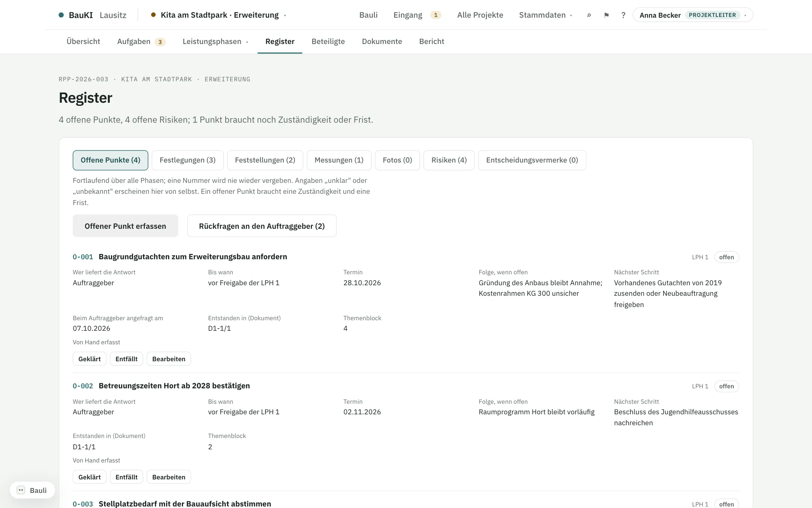Click the text Raumprogramm Hort bleibt vorläufig

(x=536, y=412)
